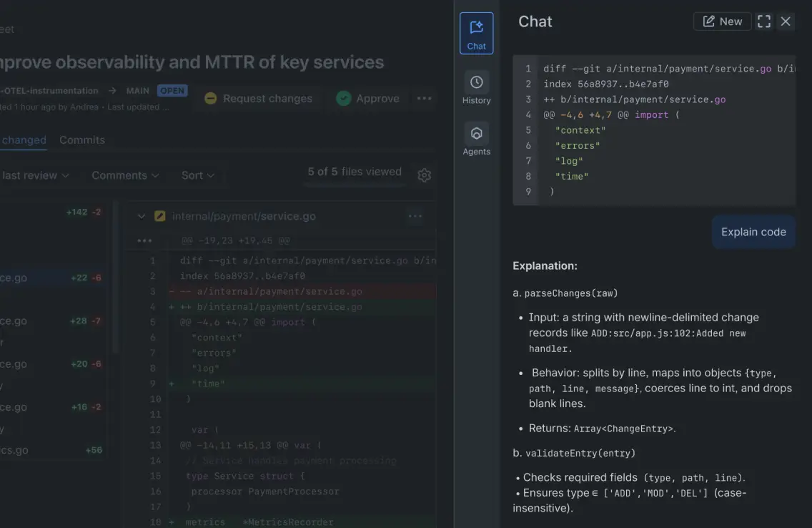
Task: Approve the pull request
Action: pyautogui.click(x=368, y=99)
